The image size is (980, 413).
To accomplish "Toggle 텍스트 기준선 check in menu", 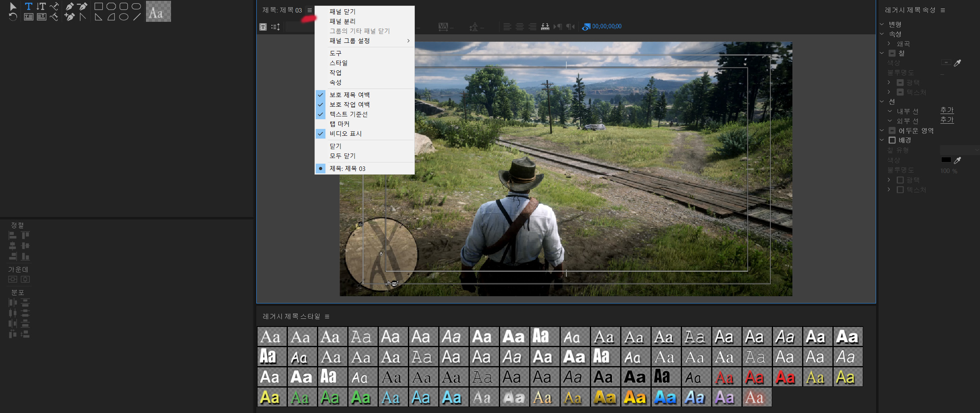I will point(321,114).
